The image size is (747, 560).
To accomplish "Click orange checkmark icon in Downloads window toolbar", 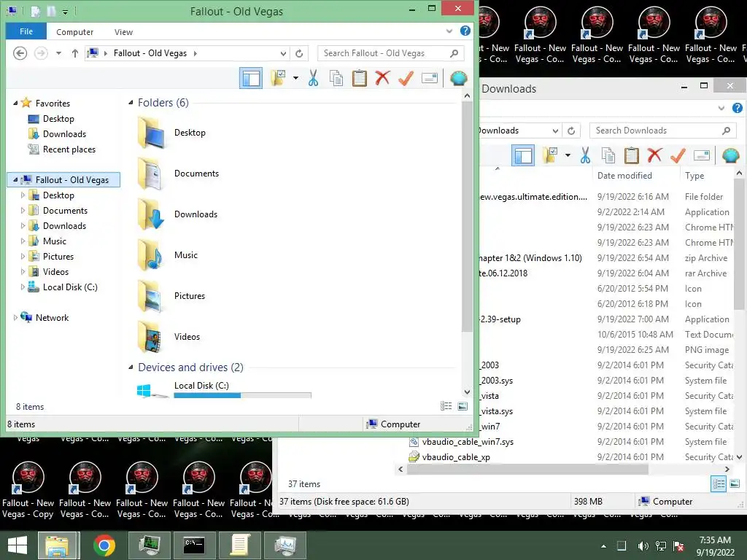I will pos(678,155).
